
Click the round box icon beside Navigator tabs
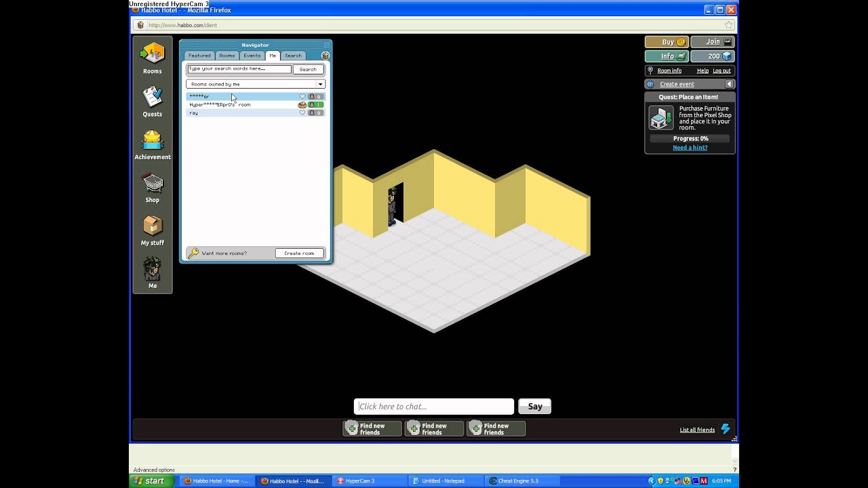coord(325,56)
